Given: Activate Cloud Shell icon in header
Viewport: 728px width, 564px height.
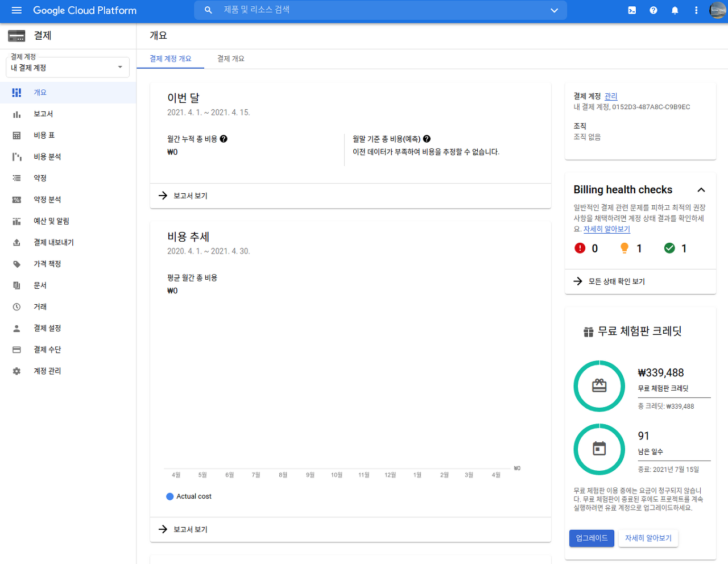Looking at the screenshot, I should [x=632, y=10].
